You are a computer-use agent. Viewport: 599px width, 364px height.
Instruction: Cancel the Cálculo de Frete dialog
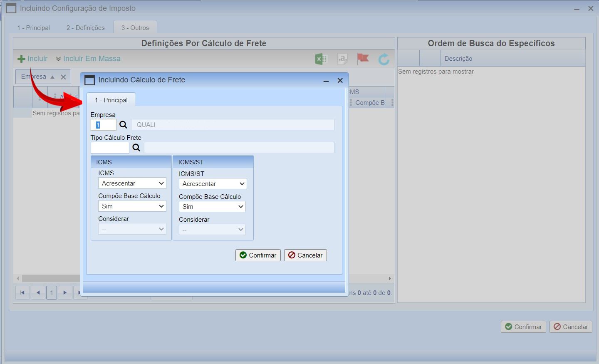tap(305, 255)
